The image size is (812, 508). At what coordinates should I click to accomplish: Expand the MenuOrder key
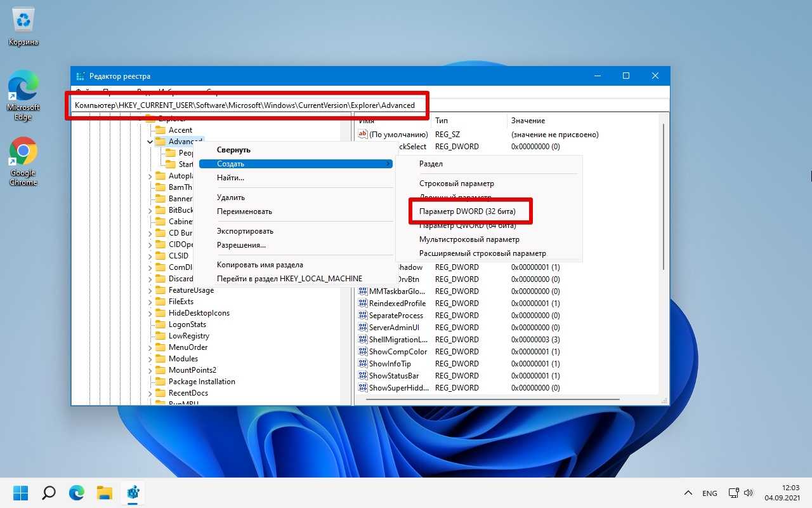pos(150,347)
